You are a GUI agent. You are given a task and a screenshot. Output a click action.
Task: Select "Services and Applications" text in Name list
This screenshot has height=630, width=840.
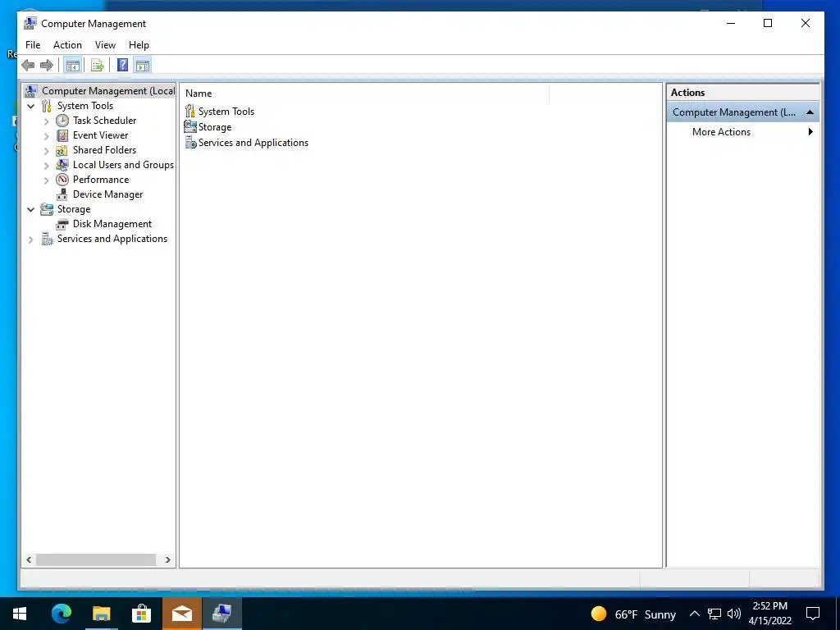coord(253,143)
